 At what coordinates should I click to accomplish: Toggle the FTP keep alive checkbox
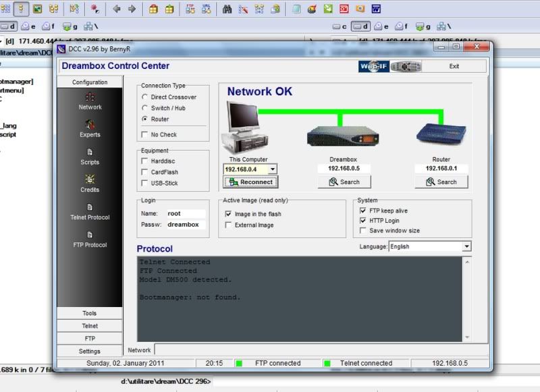[x=363, y=211]
